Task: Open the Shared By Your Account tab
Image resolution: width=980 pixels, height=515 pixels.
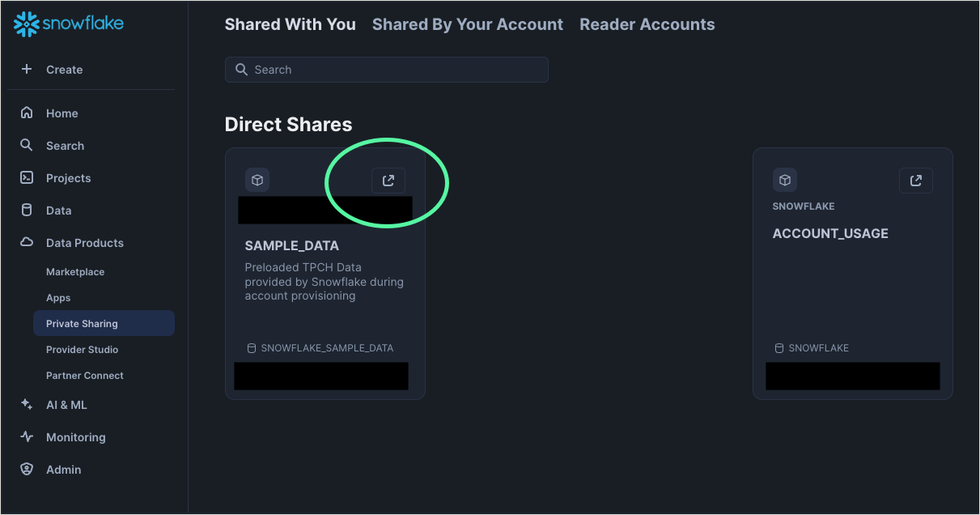Action: (x=467, y=24)
